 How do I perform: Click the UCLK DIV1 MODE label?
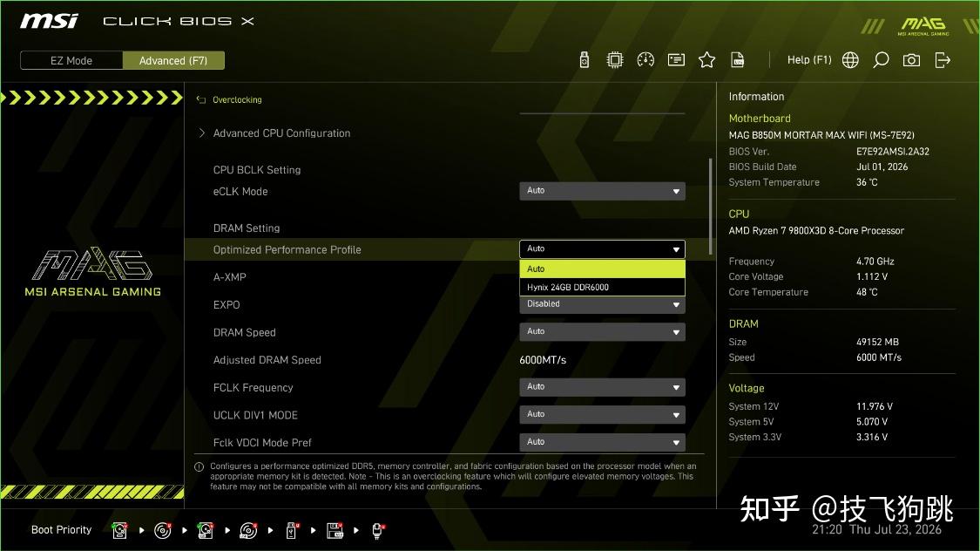255,415
